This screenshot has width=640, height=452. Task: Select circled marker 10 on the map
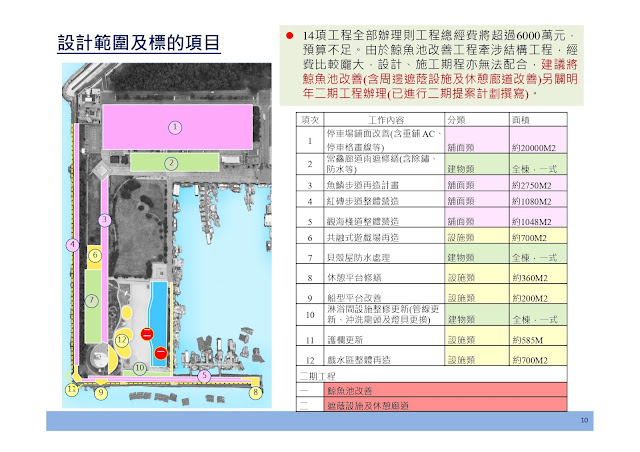coord(140,367)
